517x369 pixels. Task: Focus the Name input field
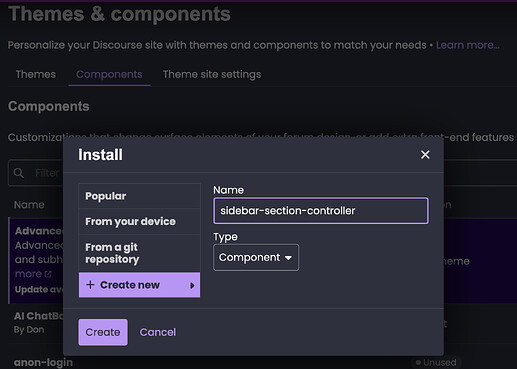point(321,211)
